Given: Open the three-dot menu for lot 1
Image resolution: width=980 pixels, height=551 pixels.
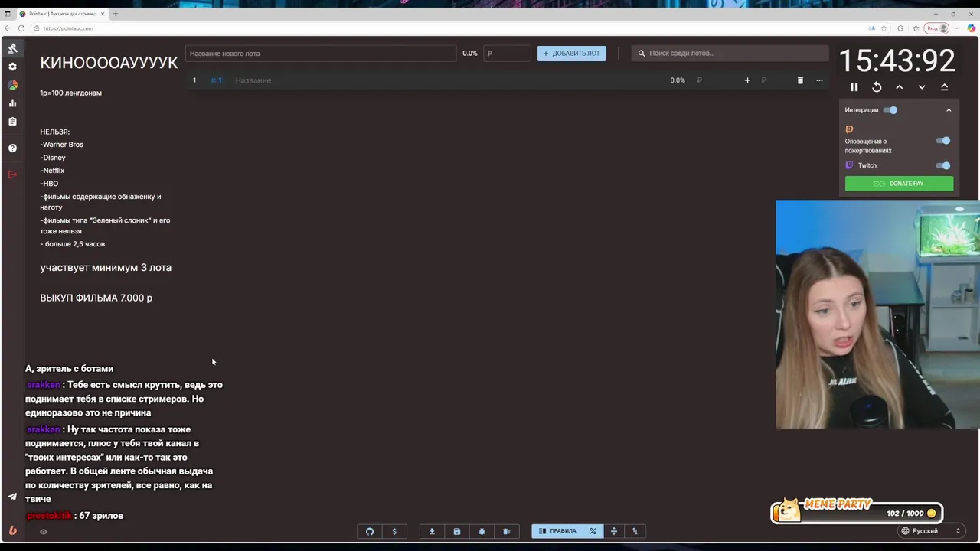Looking at the screenshot, I should click(819, 80).
